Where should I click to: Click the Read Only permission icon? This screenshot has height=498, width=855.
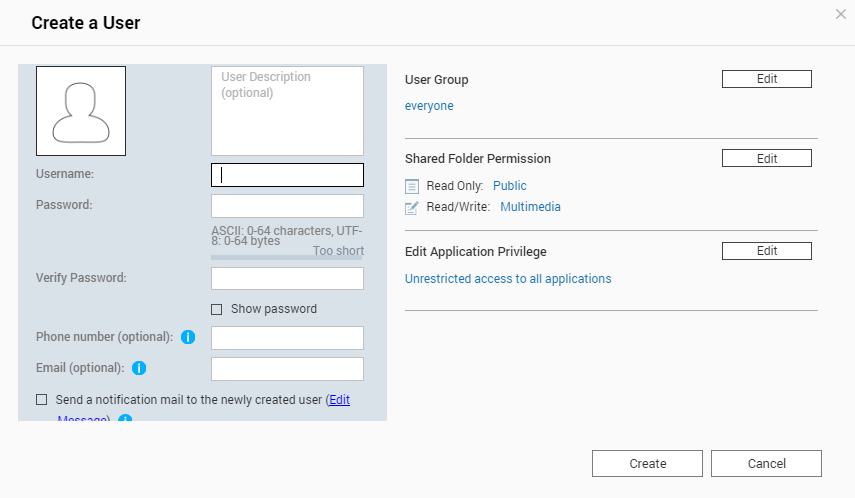(412, 186)
